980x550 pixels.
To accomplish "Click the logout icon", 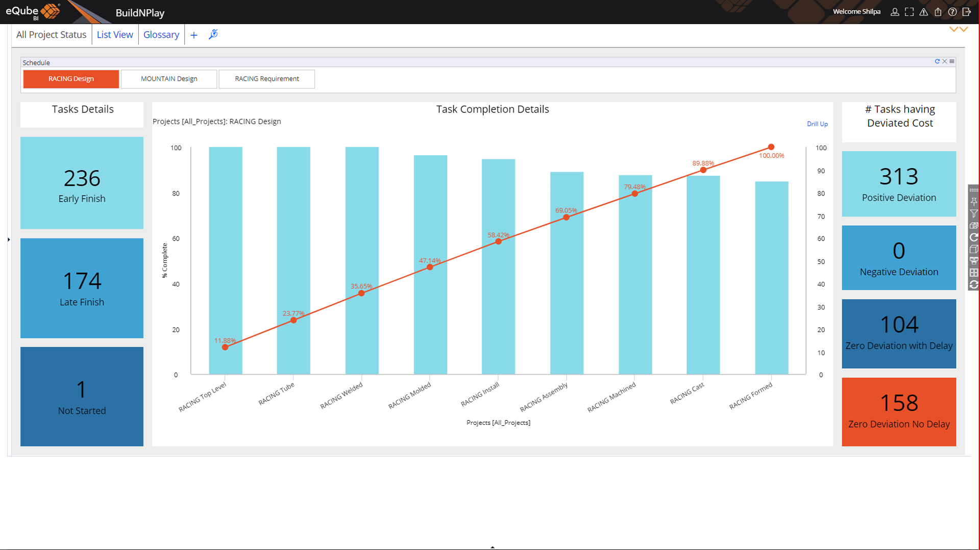I will pos(967,12).
